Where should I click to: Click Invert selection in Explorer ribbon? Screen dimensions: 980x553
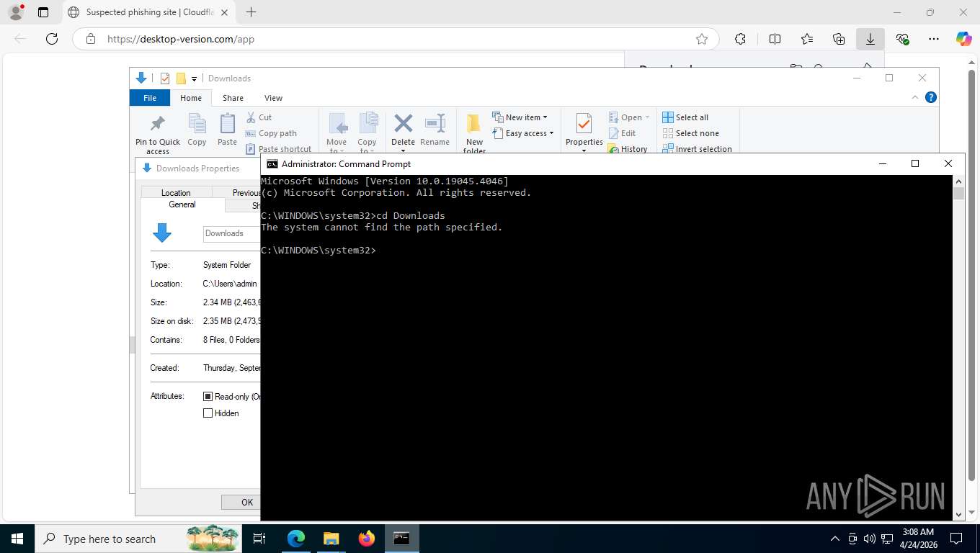pyautogui.click(x=697, y=149)
